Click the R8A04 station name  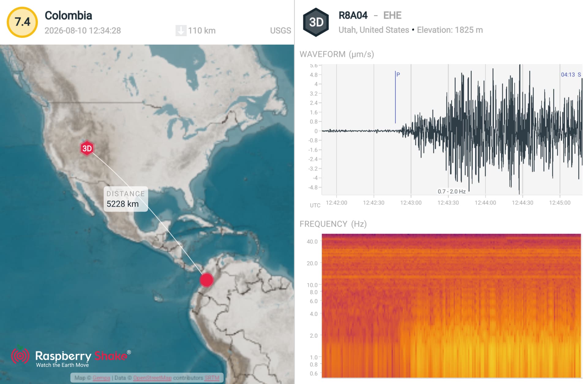353,15
